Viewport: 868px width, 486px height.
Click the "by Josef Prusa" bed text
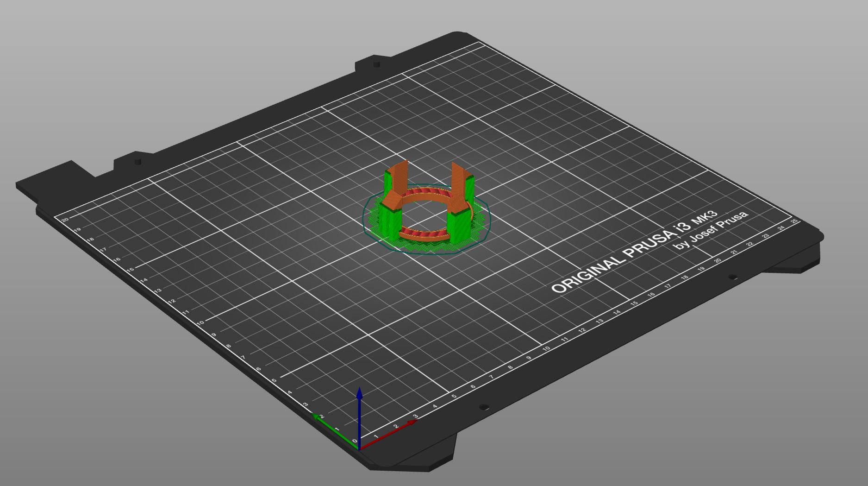click(711, 230)
